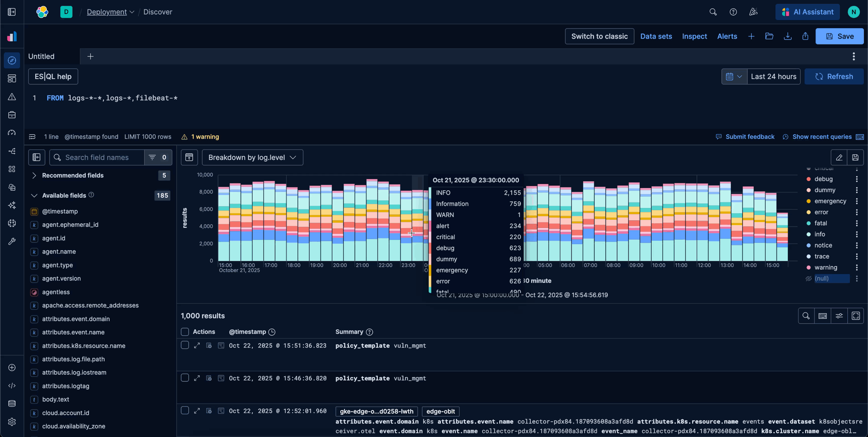868x437 pixels.
Task: Click the share icon in top toolbar
Action: [x=805, y=36]
